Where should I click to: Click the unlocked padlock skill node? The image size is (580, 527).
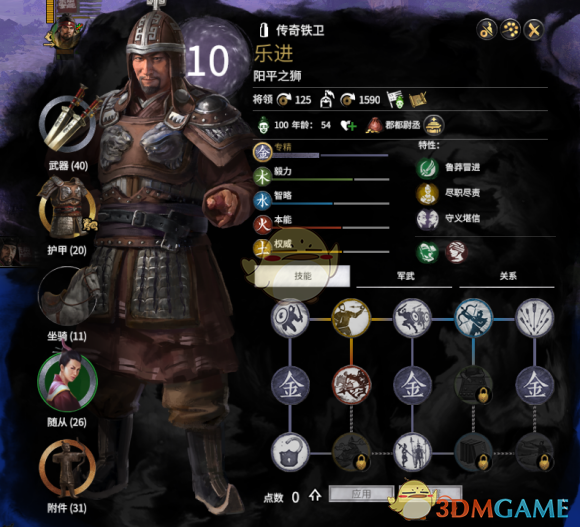click(290, 452)
